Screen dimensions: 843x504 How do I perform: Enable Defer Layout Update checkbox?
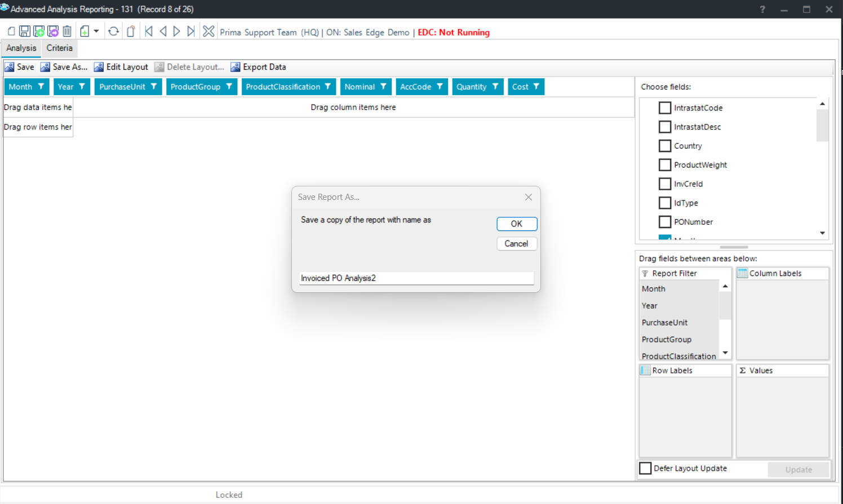click(x=646, y=469)
